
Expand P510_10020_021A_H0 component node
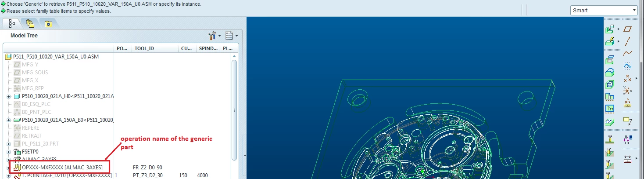click(x=8, y=96)
